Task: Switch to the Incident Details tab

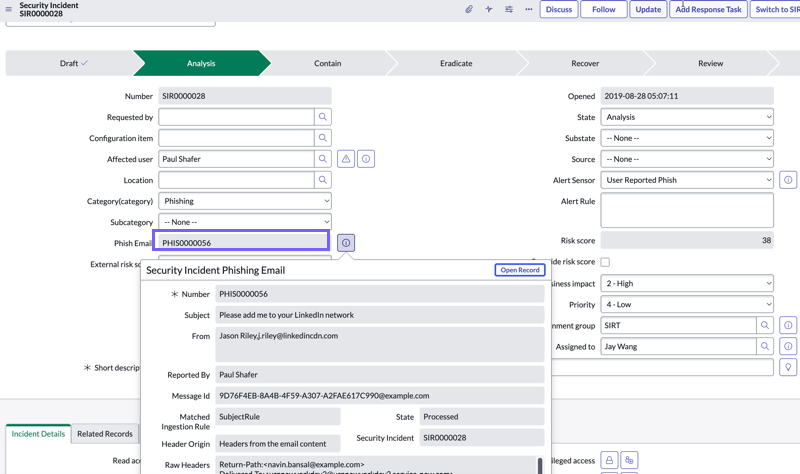Action: click(38, 434)
